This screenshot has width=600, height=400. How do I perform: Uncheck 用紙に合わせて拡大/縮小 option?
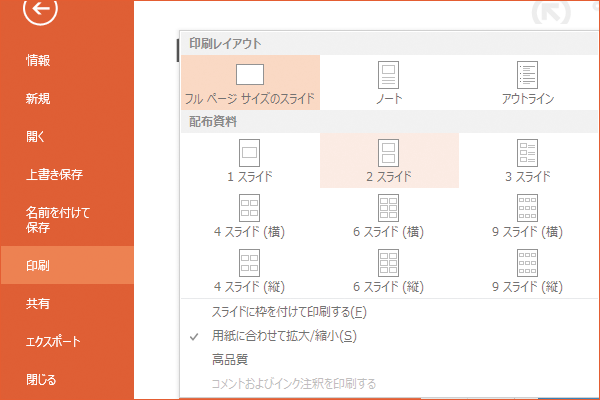pos(389,336)
